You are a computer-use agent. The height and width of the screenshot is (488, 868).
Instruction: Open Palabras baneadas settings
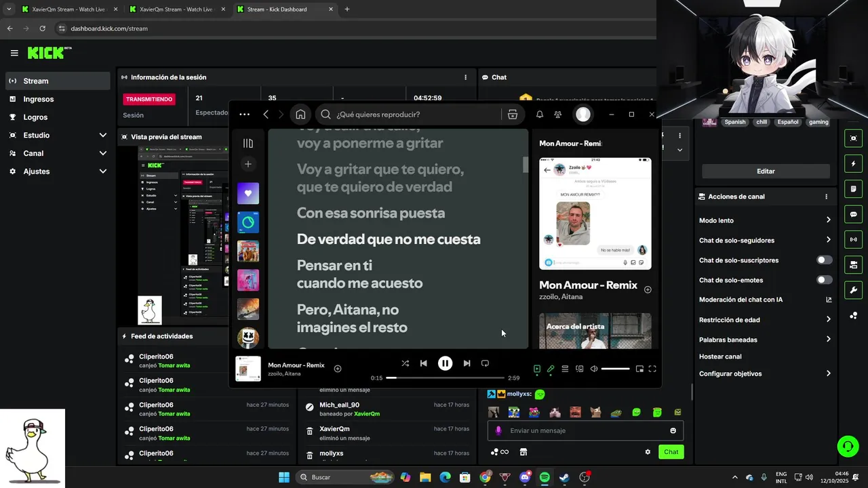pyautogui.click(x=766, y=340)
